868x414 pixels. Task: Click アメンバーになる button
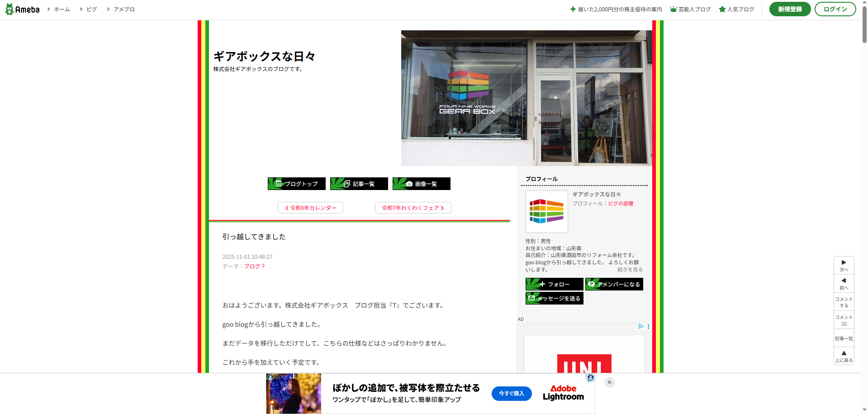pos(614,284)
